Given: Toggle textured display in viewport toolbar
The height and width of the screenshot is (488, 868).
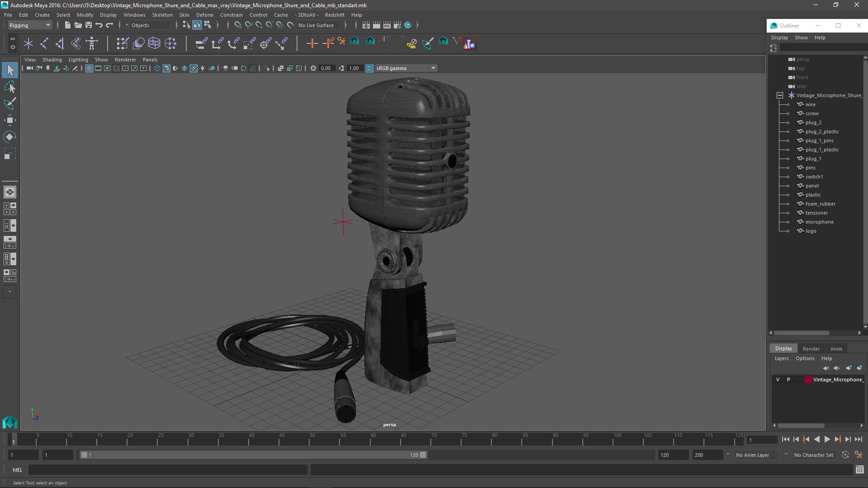Looking at the screenshot, I should (x=193, y=68).
